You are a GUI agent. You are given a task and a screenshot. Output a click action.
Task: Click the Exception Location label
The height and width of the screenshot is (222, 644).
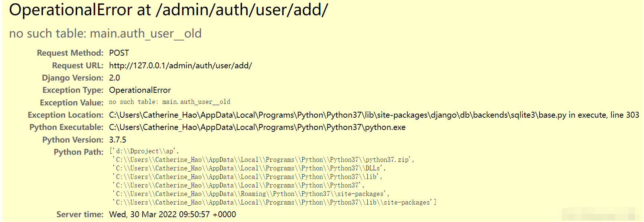coord(66,115)
